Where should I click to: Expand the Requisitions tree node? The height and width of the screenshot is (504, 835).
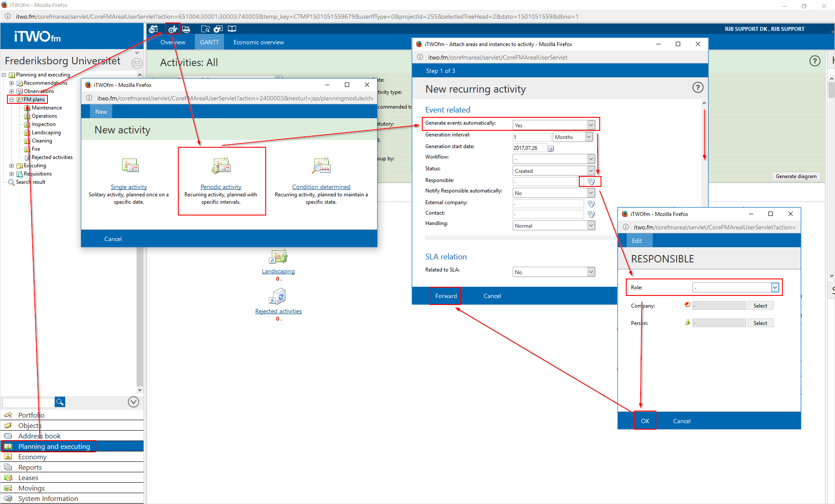coord(12,174)
